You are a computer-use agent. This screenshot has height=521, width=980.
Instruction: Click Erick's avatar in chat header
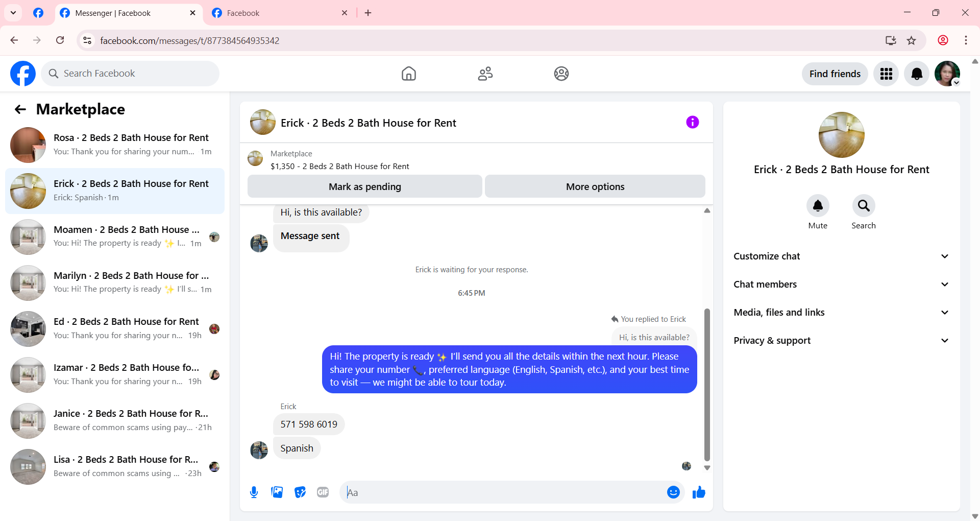pos(263,122)
